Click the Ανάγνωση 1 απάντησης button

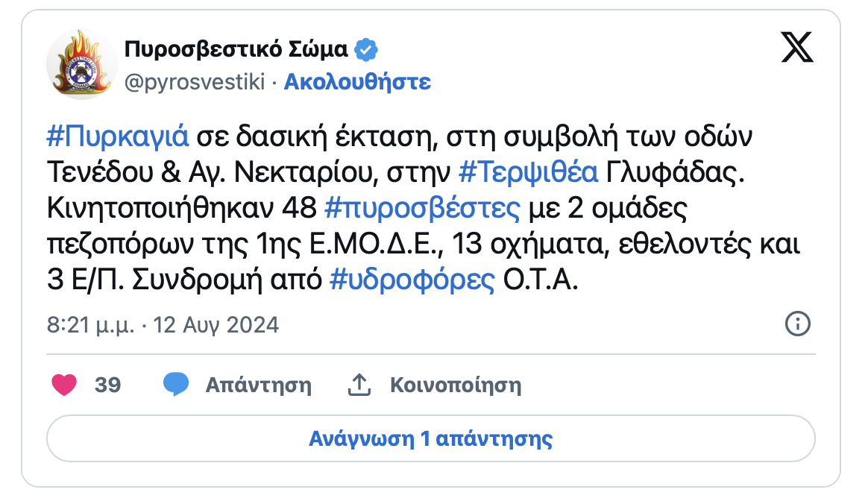tap(431, 438)
